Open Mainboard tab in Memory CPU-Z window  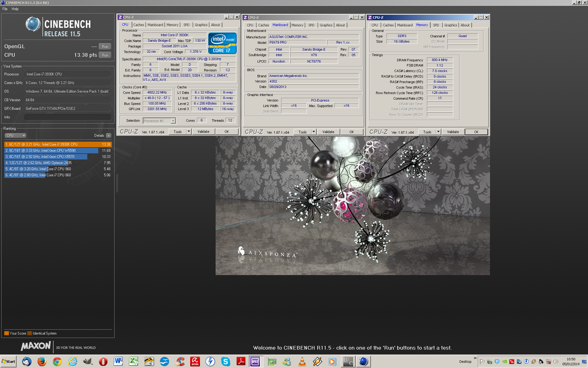(x=405, y=25)
